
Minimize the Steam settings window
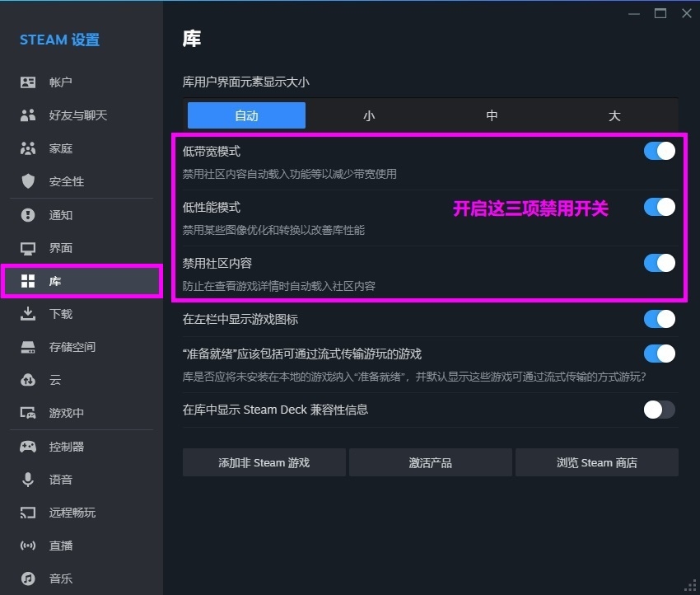634,14
